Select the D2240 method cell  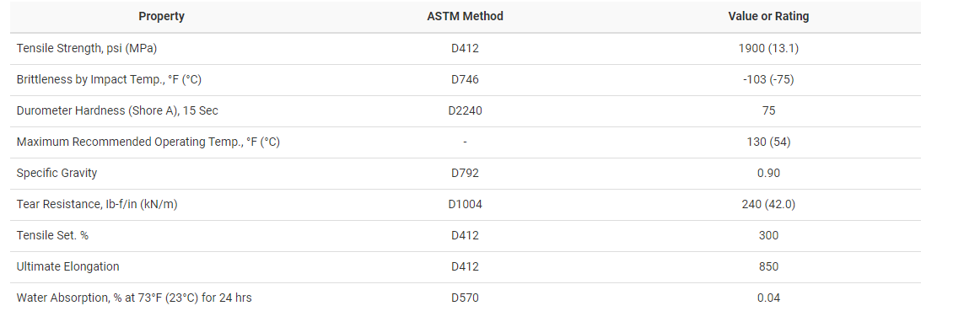[x=465, y=110]
